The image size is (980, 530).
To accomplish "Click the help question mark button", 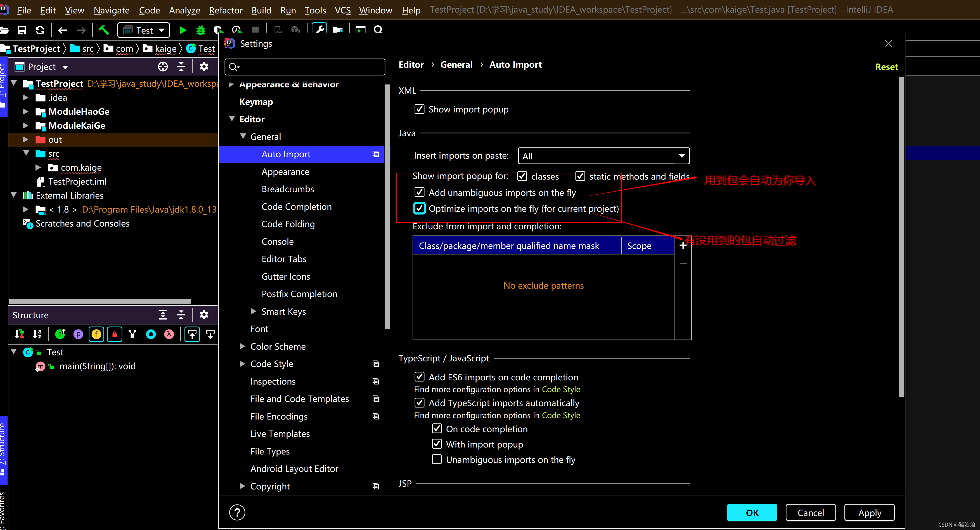I will click(237, 512).
